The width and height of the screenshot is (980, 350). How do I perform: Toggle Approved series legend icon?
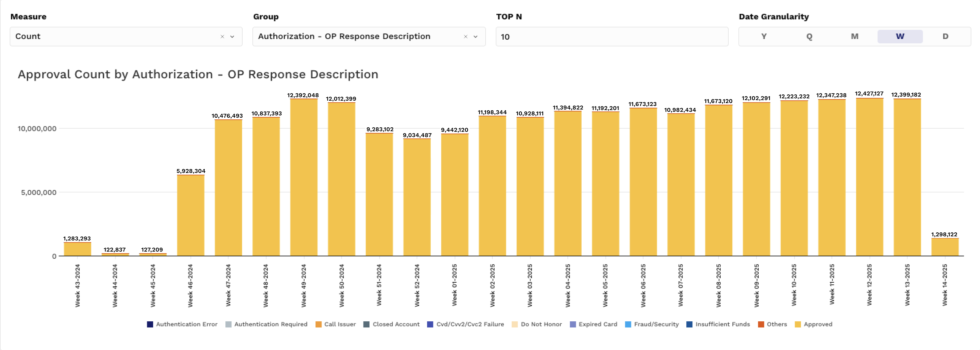click(x=798, y=324)
